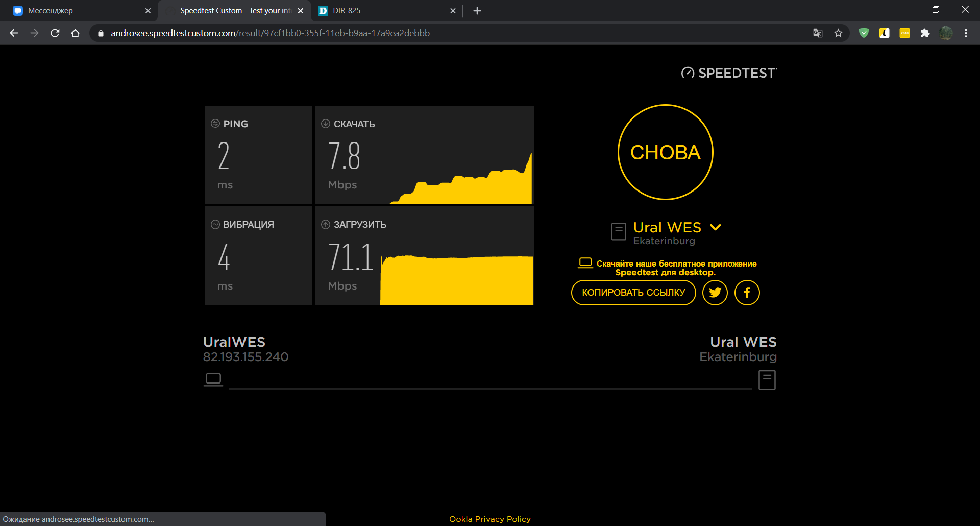980x526 pixels.
Task: Open the translate page icon
Action: [x=818, y=33]
